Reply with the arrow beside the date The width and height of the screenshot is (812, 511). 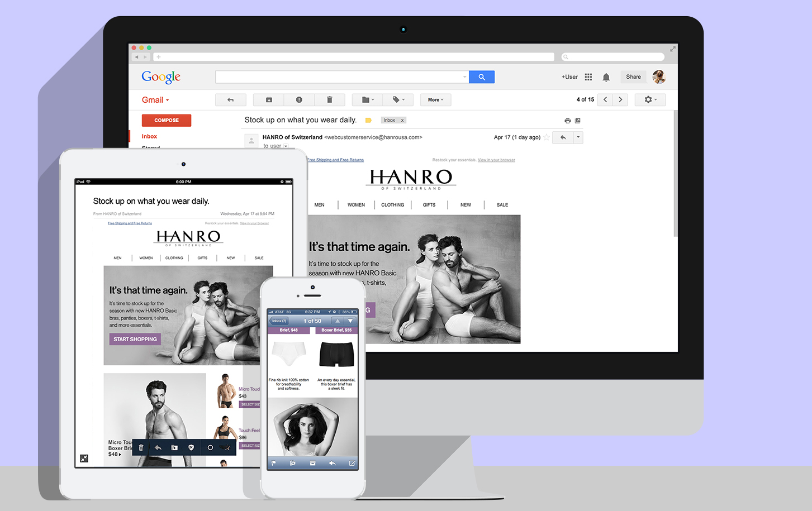[x=563, y=137]
